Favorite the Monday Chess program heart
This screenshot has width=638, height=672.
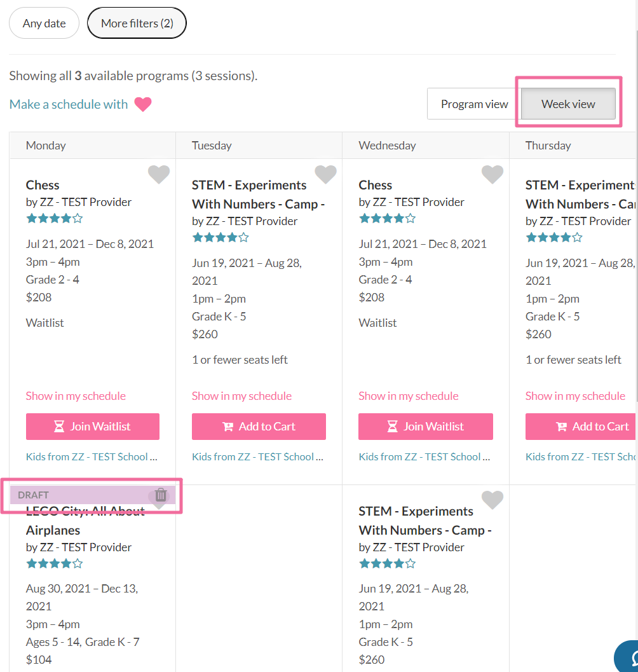coord(159,174)
